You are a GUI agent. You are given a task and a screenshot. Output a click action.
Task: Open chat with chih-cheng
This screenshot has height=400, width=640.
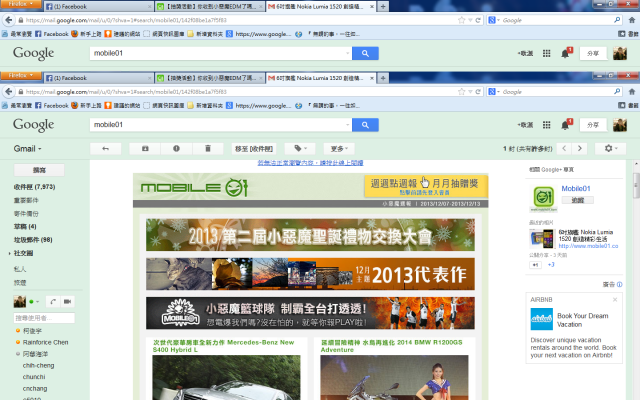coord(38,365)
